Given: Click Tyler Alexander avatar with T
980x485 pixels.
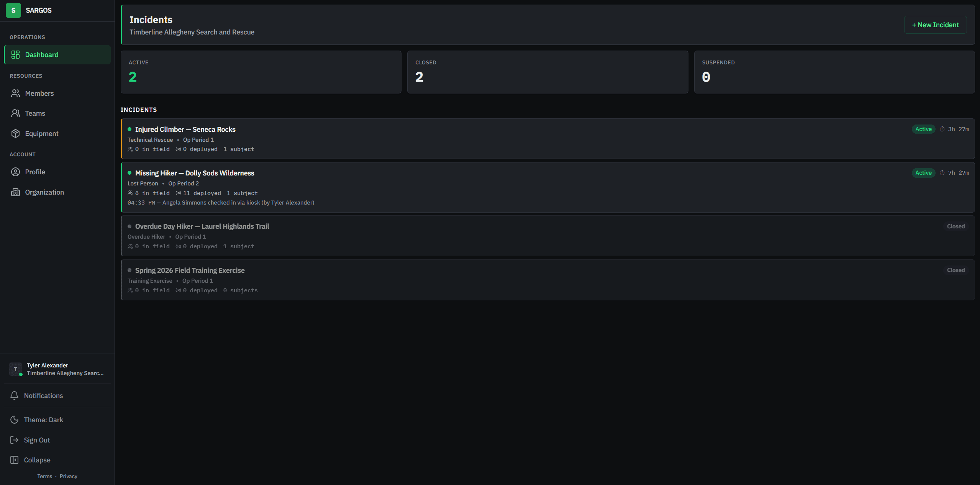Looking at the screenshot, I should coord(15,369).
